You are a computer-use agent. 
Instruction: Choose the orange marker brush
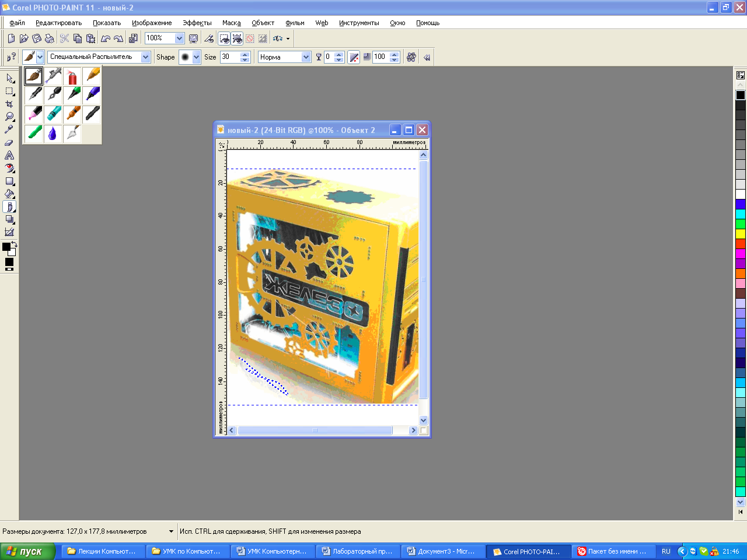[72, 114]
